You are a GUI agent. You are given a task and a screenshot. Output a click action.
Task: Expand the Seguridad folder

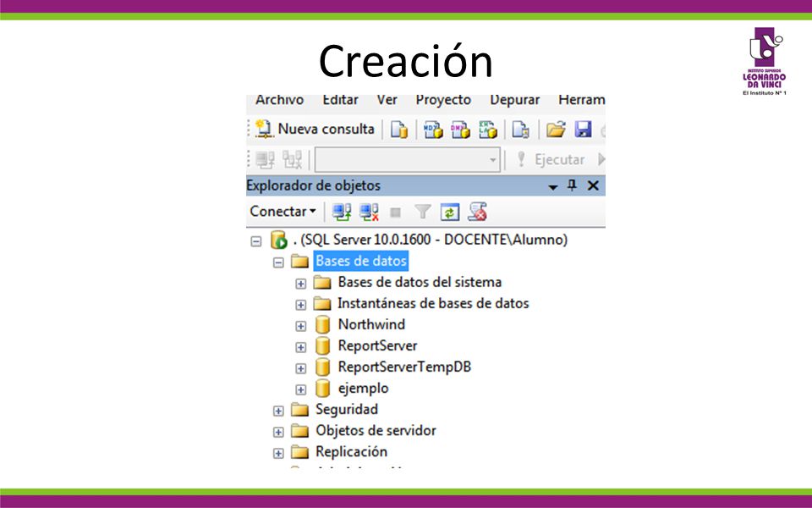point(278,411)
